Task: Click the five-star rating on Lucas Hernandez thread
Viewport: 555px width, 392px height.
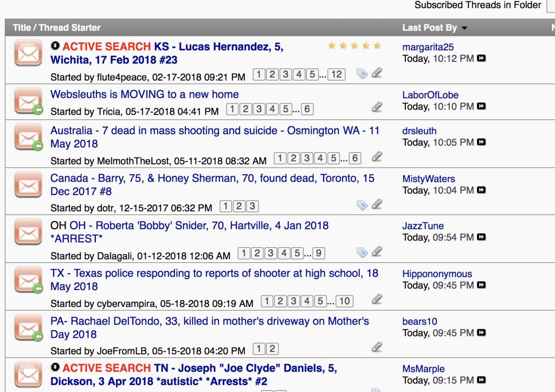Action: 354,46
